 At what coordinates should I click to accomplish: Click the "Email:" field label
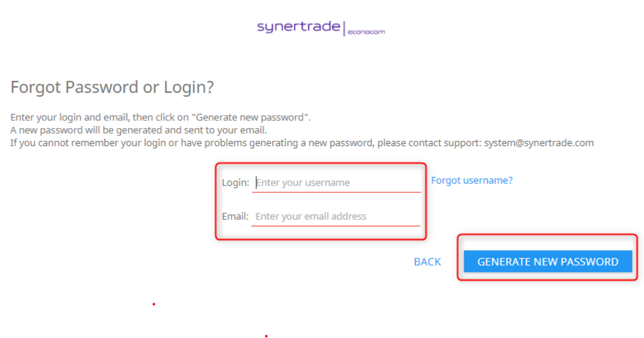(x=235, y=216)
